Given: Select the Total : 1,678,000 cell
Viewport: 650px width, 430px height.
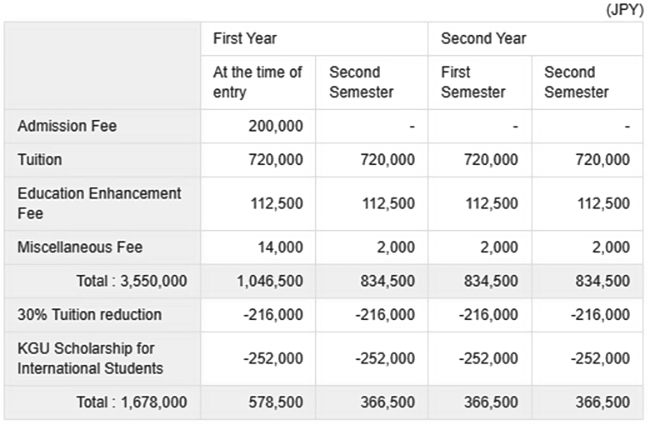Looking at the screenshot, I should click(x=132, y=402).
